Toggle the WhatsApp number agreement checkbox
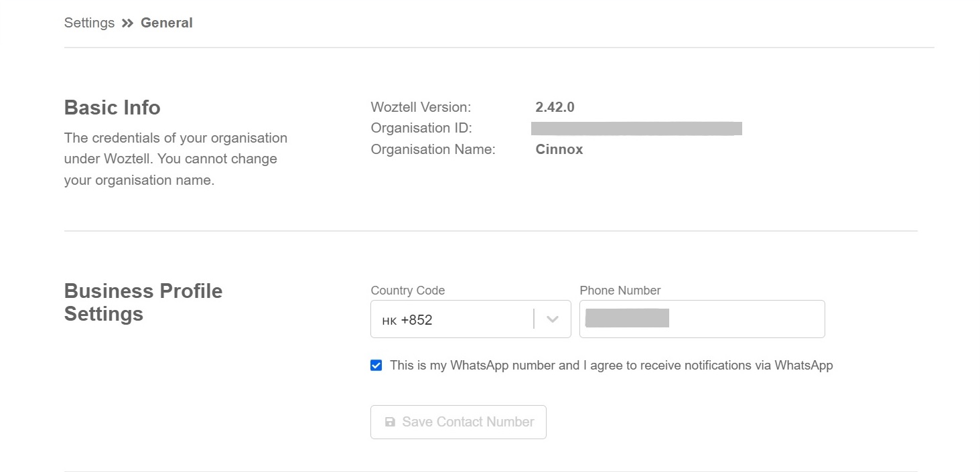The width and height of the screenshot is (980, 472). 376,366
